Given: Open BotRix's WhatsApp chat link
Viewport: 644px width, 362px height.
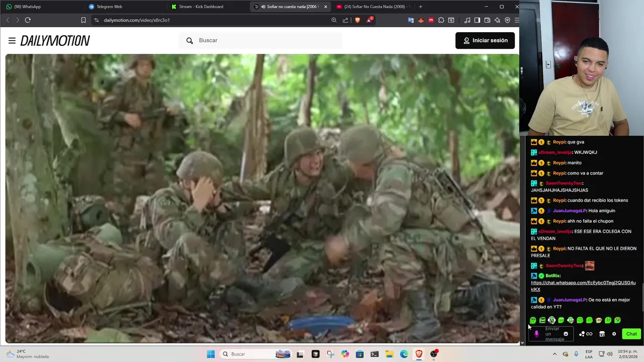Looking at the screenshot, I should [x=583, y=286].
